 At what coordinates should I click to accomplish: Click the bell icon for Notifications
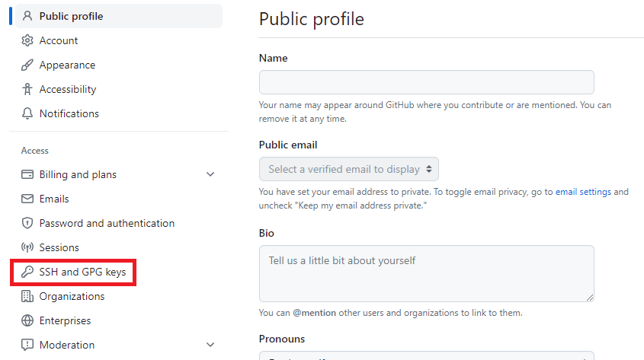(27, 113)
